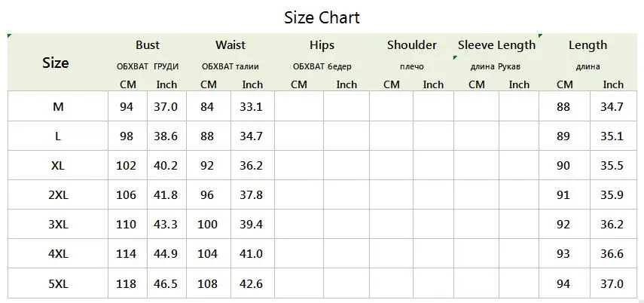Click the Waist column header

230,44
